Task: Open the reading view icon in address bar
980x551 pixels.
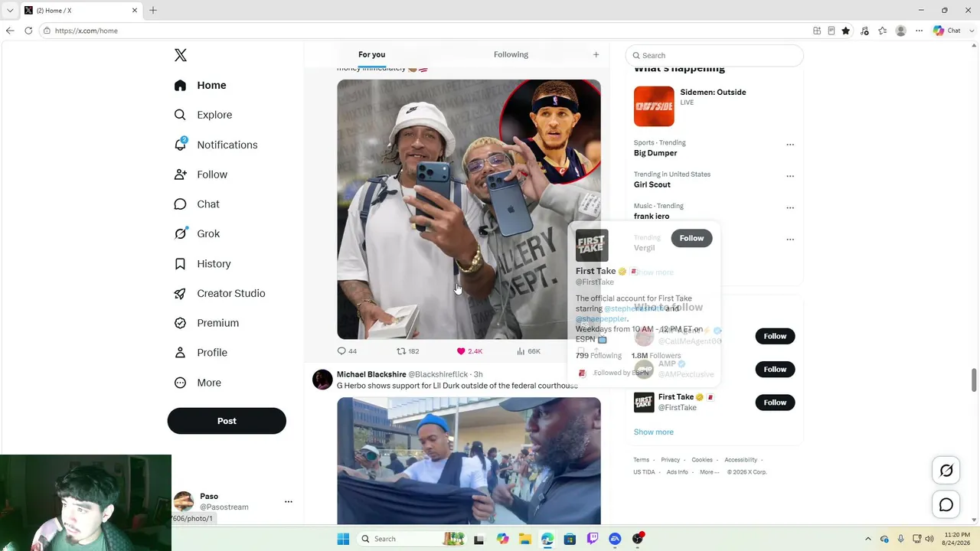Action: pos(831,31)
